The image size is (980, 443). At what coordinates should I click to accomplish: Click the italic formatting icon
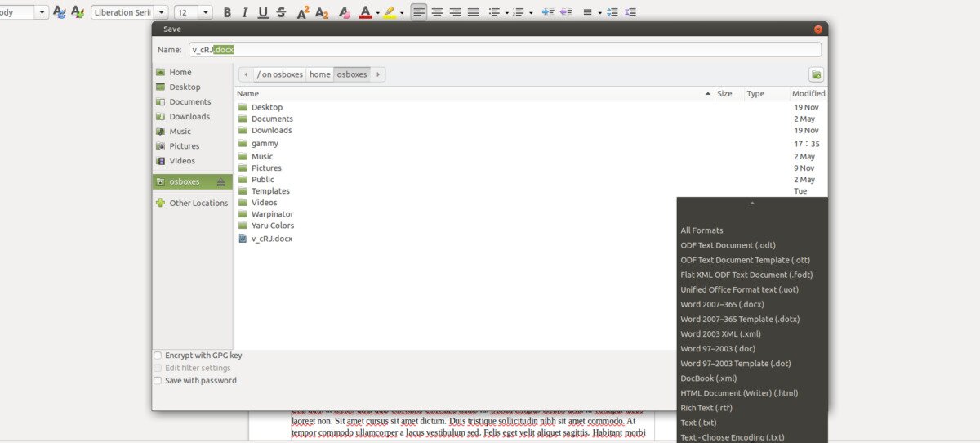(245, 12)
